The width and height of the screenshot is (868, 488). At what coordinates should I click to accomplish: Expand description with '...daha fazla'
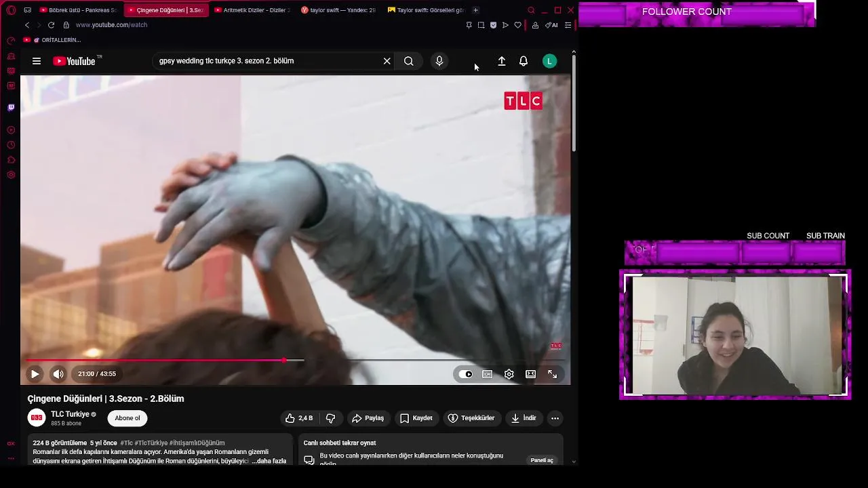[x=269, y=461]
